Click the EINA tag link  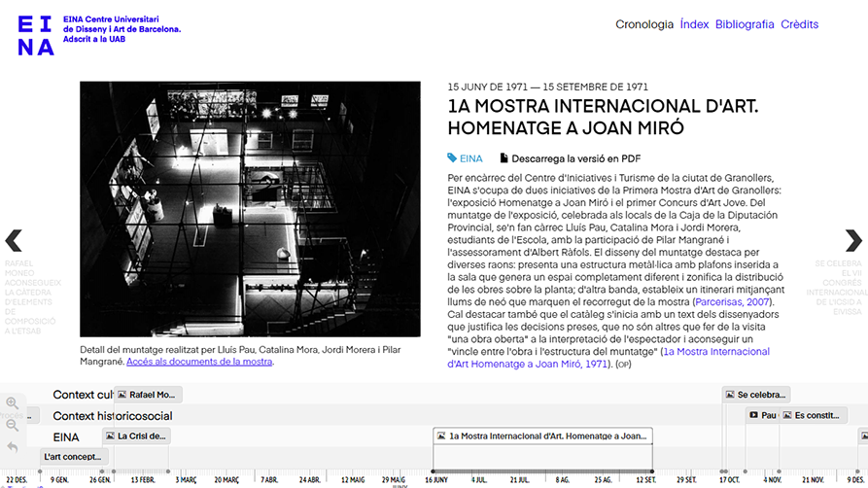pyautogui.click(x=471, y=159)
